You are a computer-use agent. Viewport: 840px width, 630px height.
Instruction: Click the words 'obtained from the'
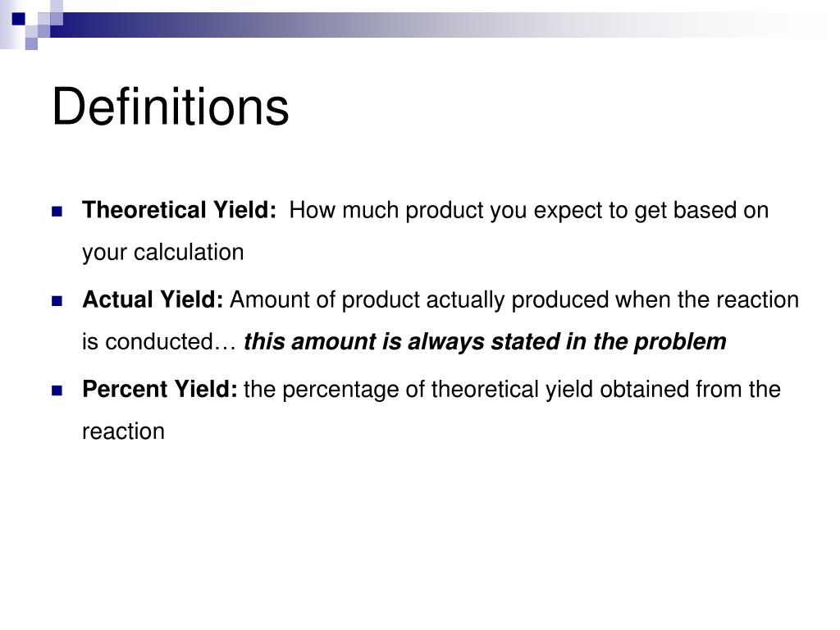click(x=690, y=389)
